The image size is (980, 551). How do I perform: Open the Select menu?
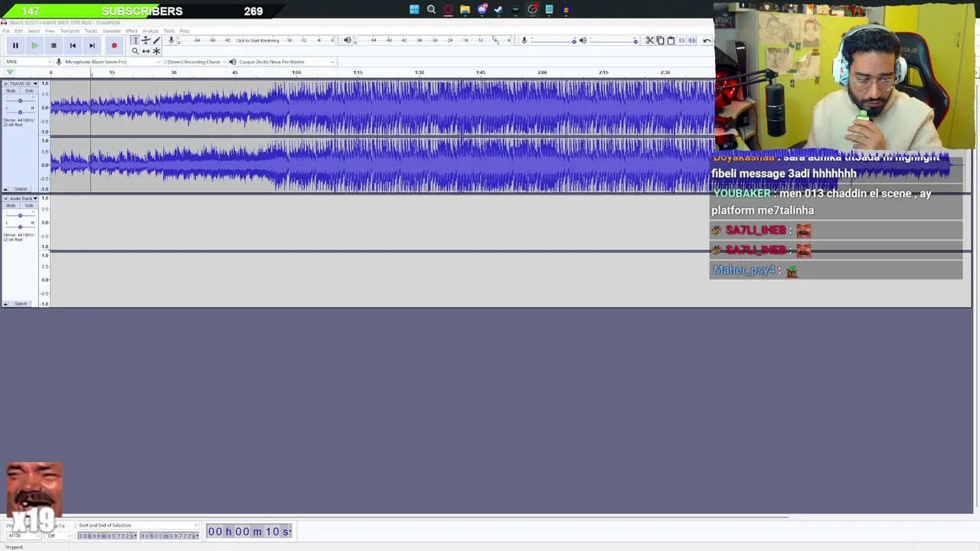(34, 31)
